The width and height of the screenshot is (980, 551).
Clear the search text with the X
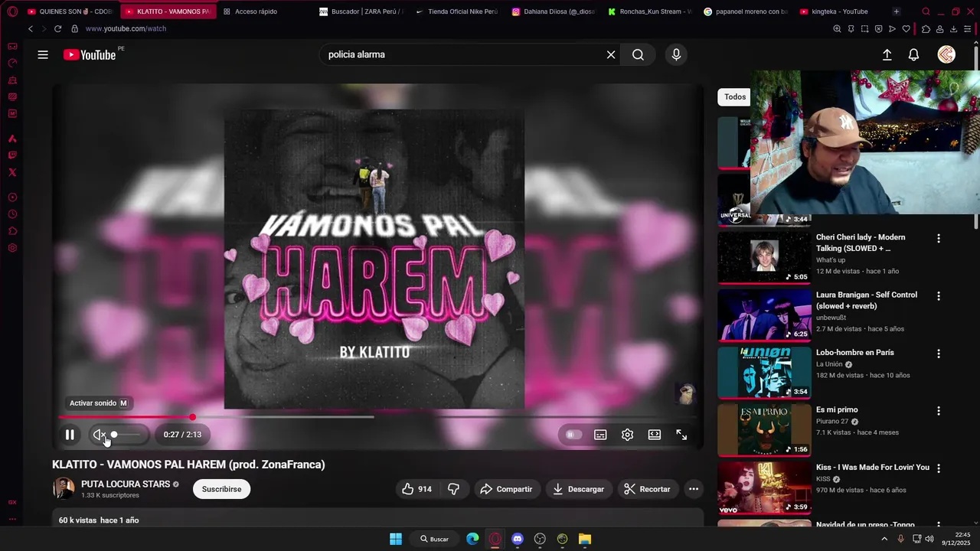coord(611,54)
